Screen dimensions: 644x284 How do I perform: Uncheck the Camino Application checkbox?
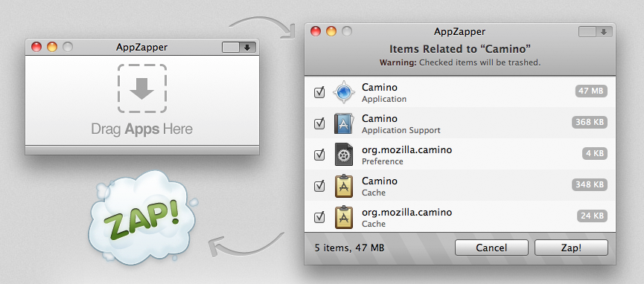[x=319, y=92]
